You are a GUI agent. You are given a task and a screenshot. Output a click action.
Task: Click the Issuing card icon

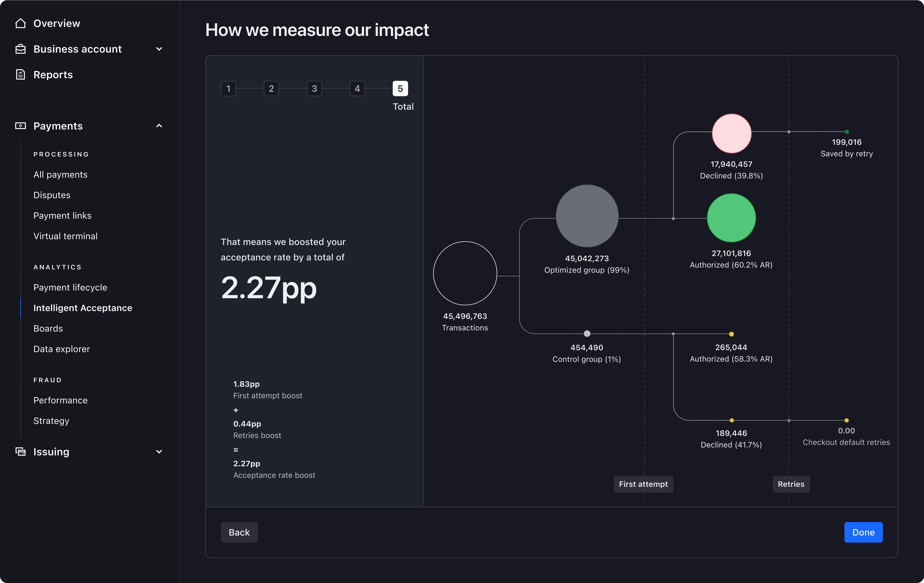click(20, 452)
